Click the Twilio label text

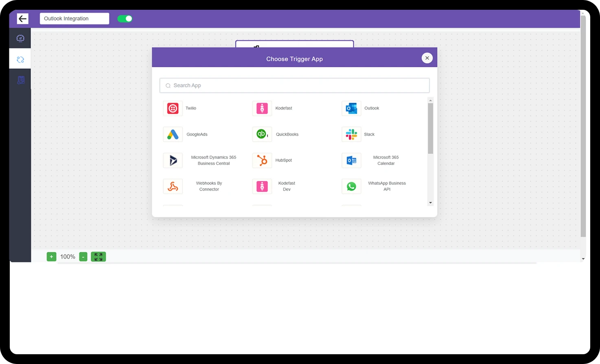point(191,108)
